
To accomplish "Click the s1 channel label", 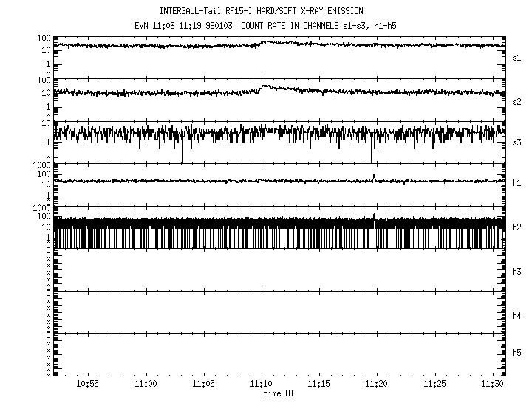I will click(x=517, y=58).
